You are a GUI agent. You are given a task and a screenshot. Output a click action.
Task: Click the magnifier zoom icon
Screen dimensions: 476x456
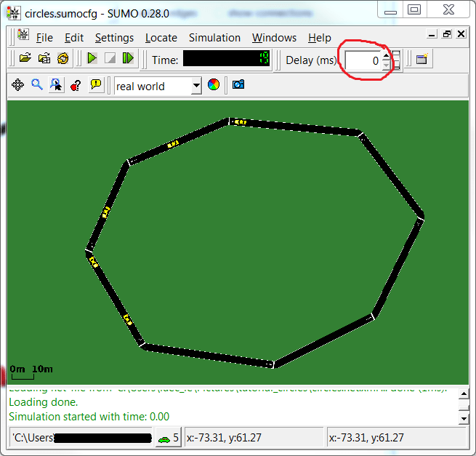(x=37, y=84)
